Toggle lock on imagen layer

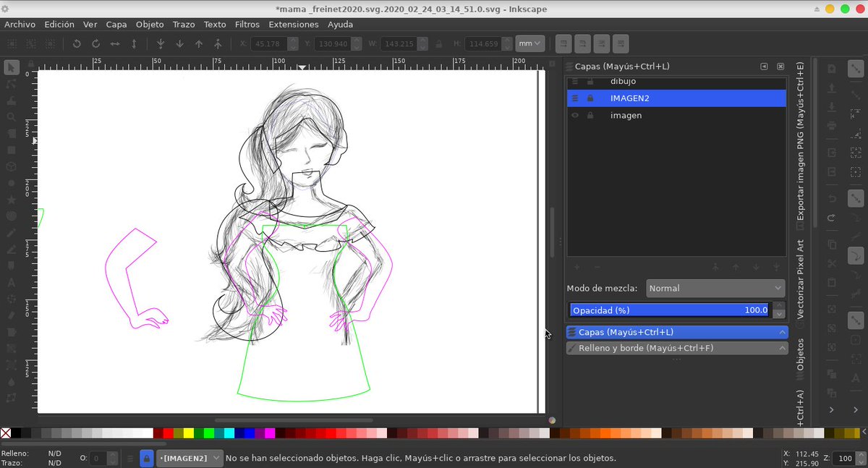coord(590,116)
